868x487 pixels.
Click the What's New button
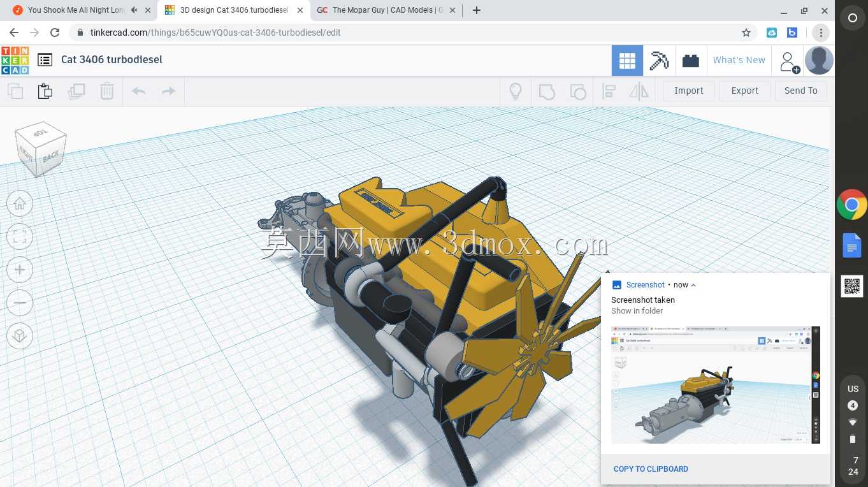point(739,61)
